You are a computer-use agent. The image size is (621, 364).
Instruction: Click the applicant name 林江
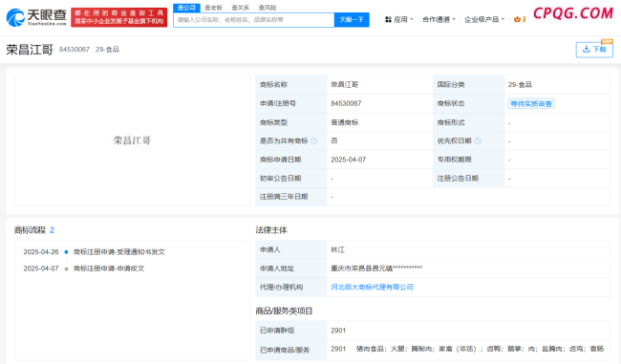(338, 250)
